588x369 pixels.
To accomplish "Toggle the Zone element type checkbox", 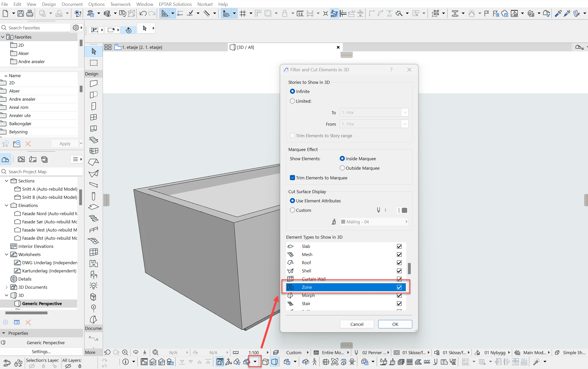I will tap(399, 287).
